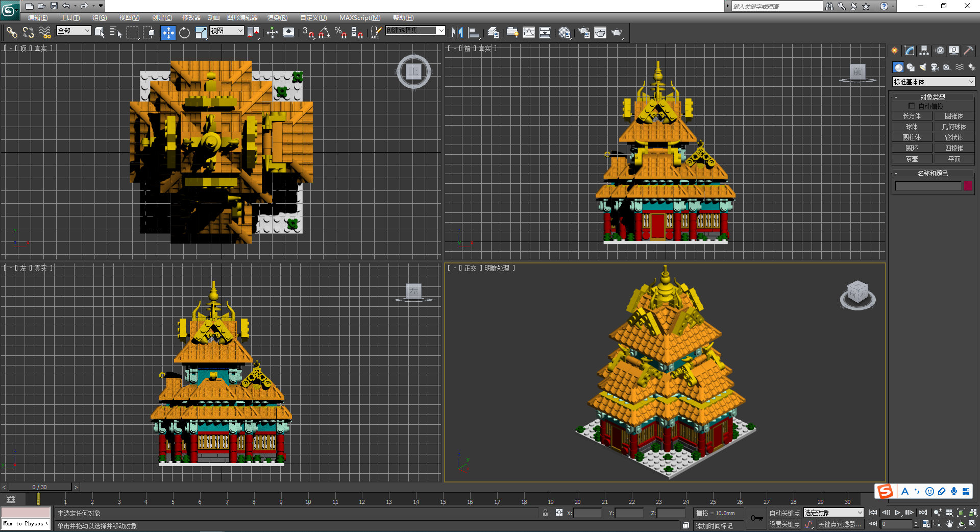
Task: Click the 茶壶 teapot primitive button
Action: [912, 159]
